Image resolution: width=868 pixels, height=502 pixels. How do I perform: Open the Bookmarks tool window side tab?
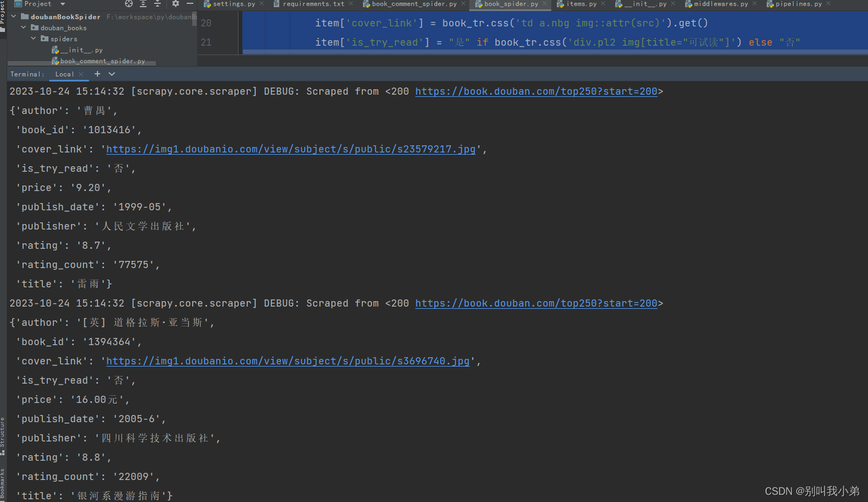[x=3, y=484]
